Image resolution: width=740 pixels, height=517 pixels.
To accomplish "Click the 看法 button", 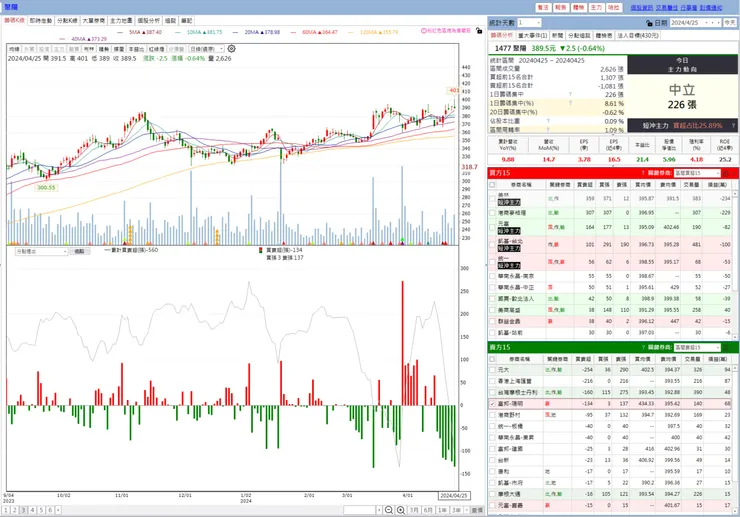I will 543,8.
